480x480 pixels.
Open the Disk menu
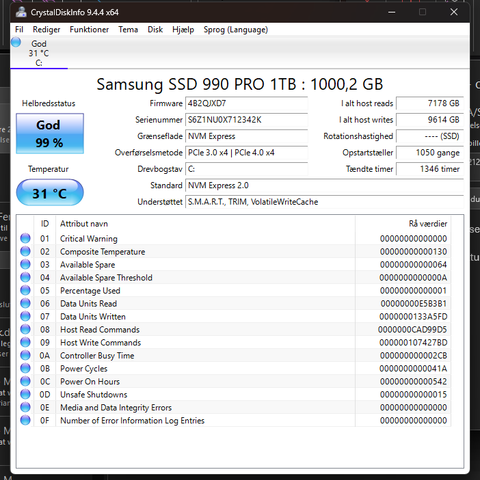click(x=155, y=30)
